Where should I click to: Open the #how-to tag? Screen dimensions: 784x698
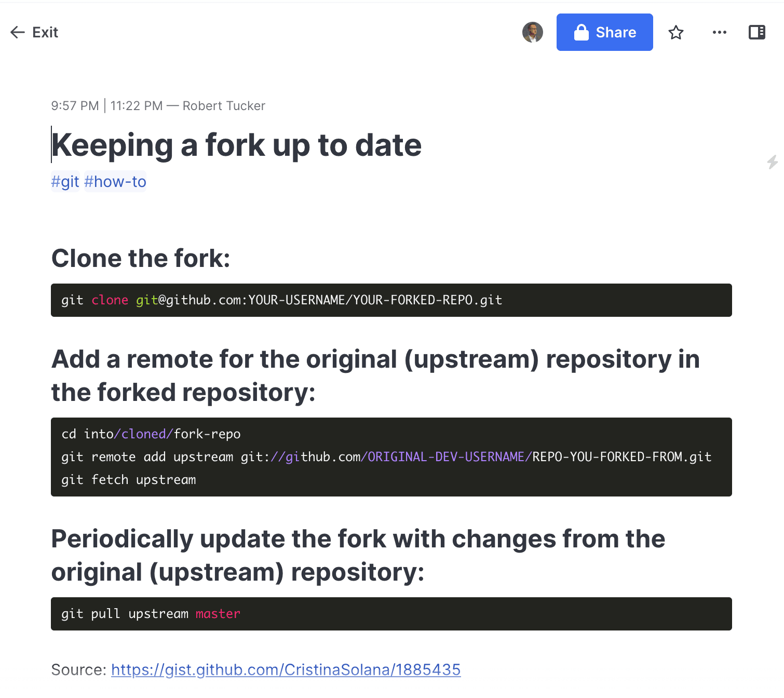[115, 182]
